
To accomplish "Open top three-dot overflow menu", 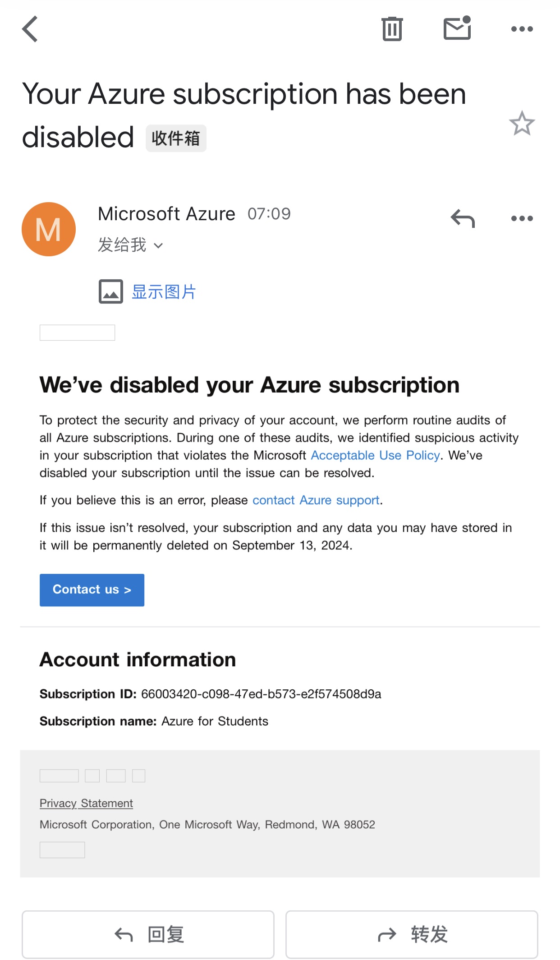I will pos(522,29).
